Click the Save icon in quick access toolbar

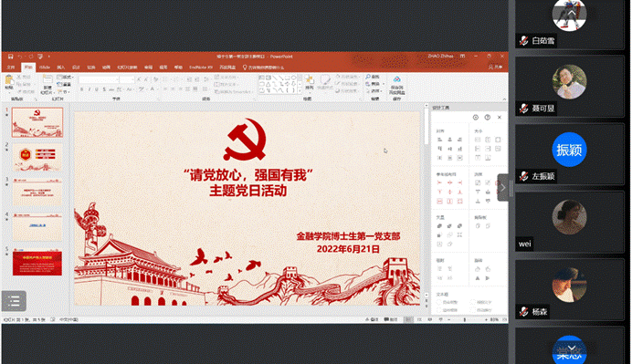coord(10,57)
